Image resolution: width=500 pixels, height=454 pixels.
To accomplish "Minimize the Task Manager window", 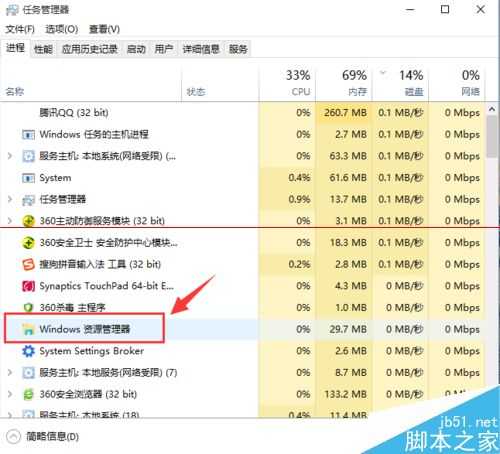I will coord(410,10).
